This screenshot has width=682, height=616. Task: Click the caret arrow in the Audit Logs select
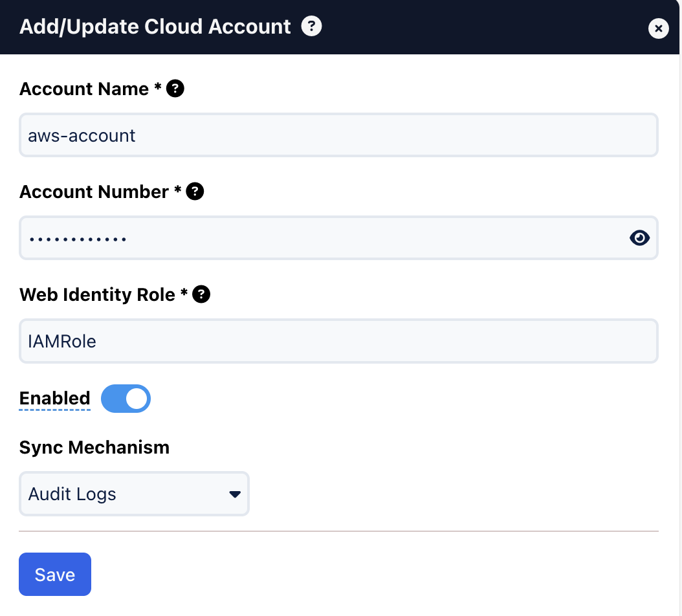pos(235,495)
